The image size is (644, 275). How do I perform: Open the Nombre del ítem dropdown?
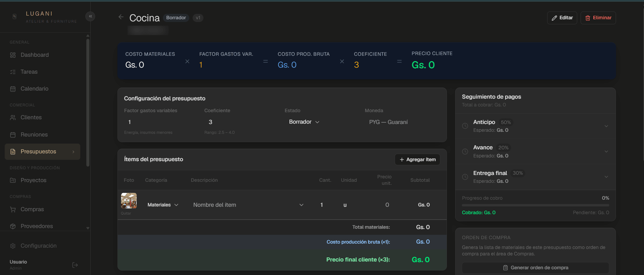pyautogui.click(x=249, y=205)
